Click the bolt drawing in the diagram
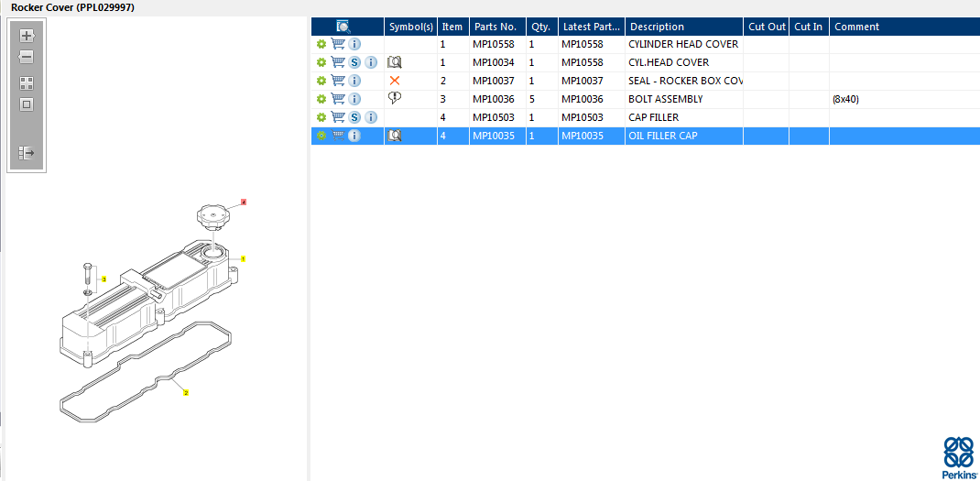Screen dimensions: 980x481 tap(87, 274)
